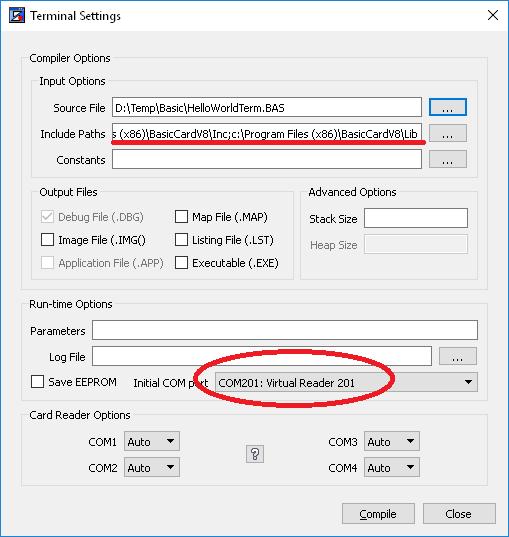
Task: Click the Terminal Settings title bar app icon
Action: [x=17, y=15]
